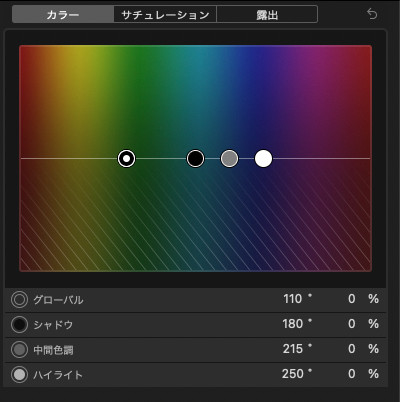Screen dimensions: 400x402
Task: Click the reset arrow icon at top right
Action: [x=372, y=14]
